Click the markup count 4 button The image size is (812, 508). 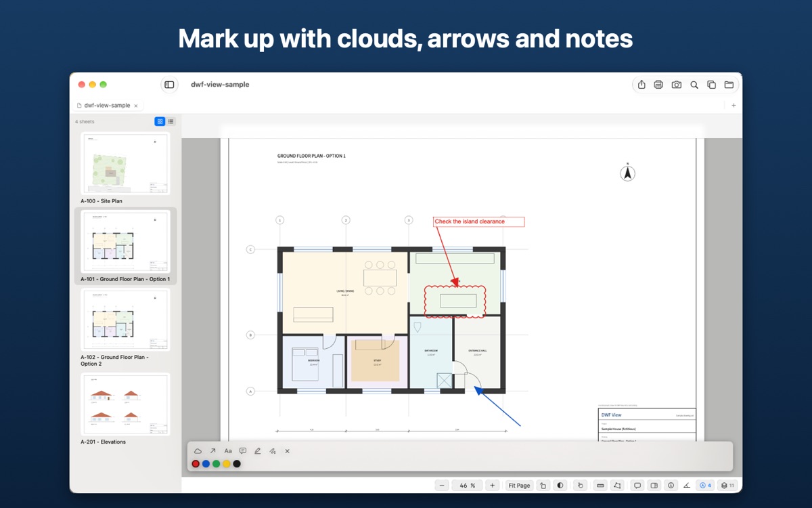(x=706, y=486)
